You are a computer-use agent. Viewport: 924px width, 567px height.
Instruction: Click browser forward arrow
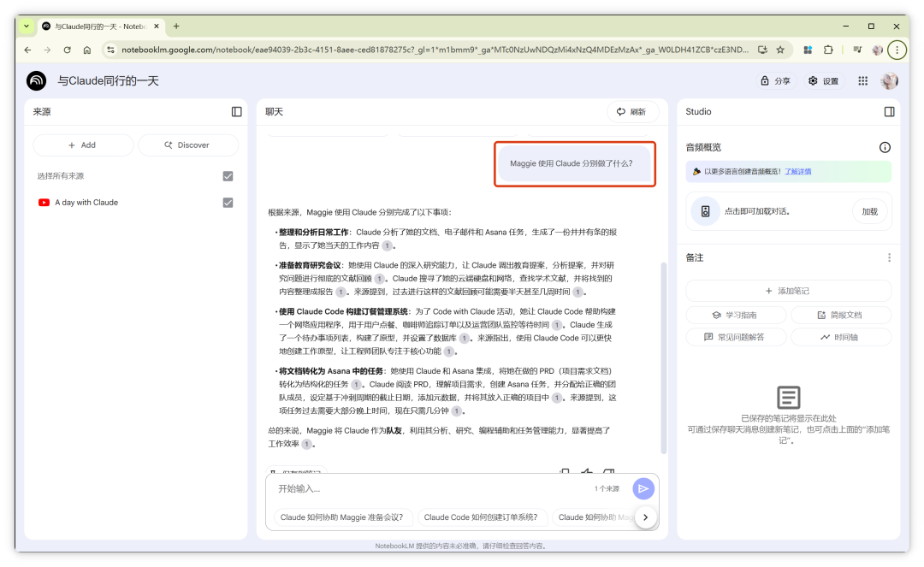pos(47,50)
